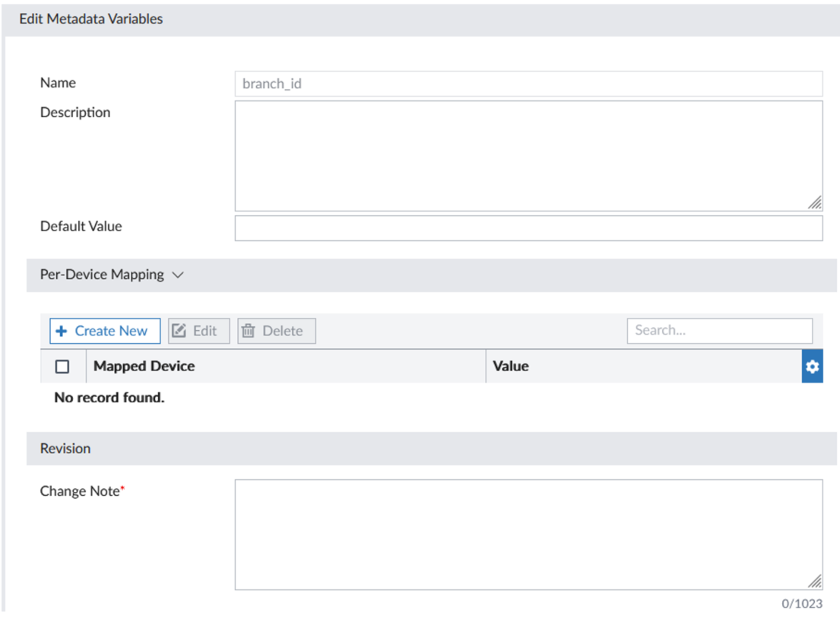This screenshot has height=619, width=840.
Task: Click the required Change Note field
Action: [x=528, y=532]
